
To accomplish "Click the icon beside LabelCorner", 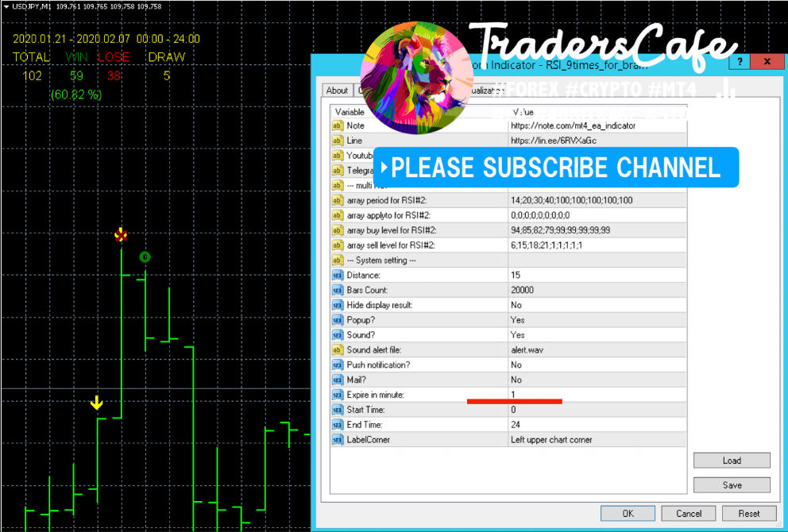I will click(338, 440).
